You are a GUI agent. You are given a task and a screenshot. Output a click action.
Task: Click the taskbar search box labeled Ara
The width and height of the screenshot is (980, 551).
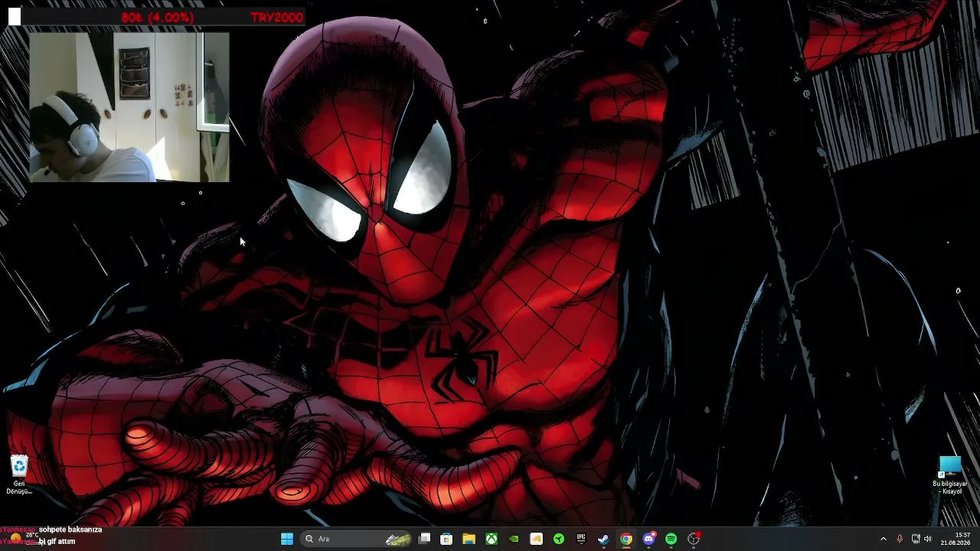356,539
